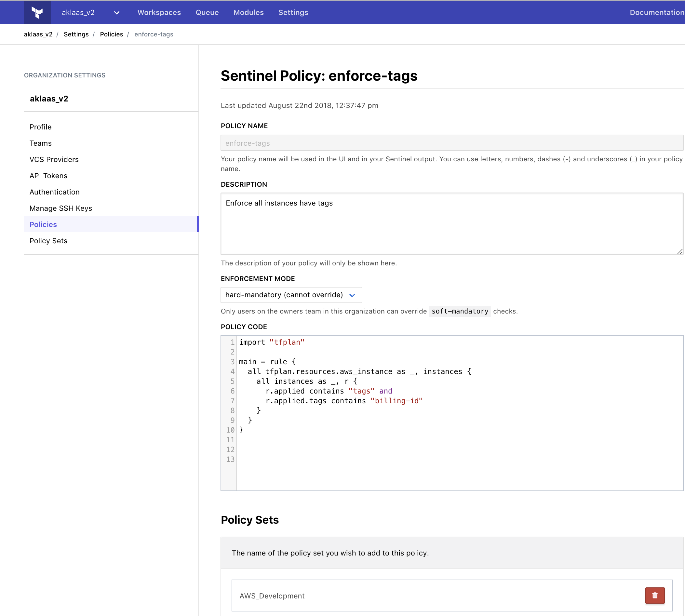Viewport: 685px width, 616px height.
Task: Click Policies breadcrumb link
Action: pos(111,34)
